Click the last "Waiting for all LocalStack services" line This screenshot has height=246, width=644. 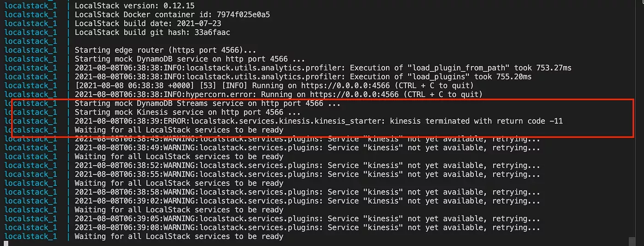[x=178, y=236]
